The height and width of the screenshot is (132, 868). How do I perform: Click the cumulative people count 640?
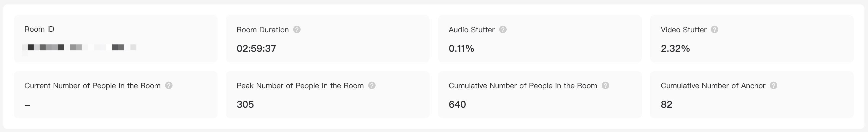coord(457,104)
